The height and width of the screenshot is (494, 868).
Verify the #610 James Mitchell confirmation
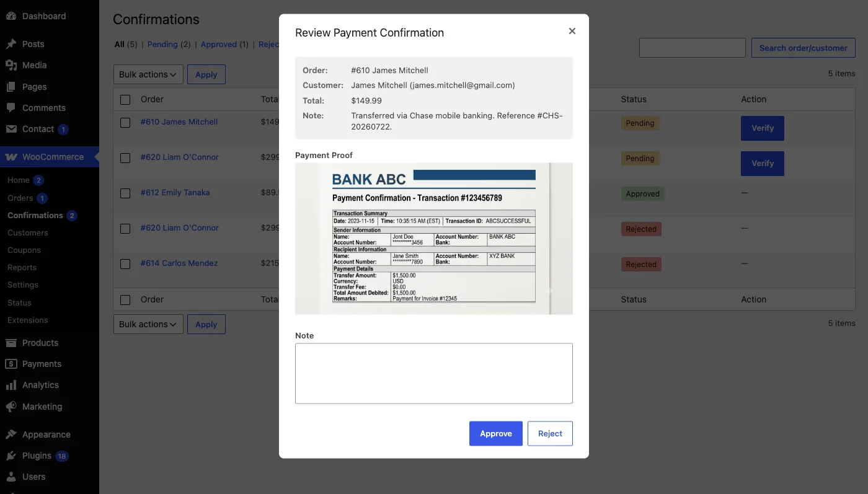point(763,128)
